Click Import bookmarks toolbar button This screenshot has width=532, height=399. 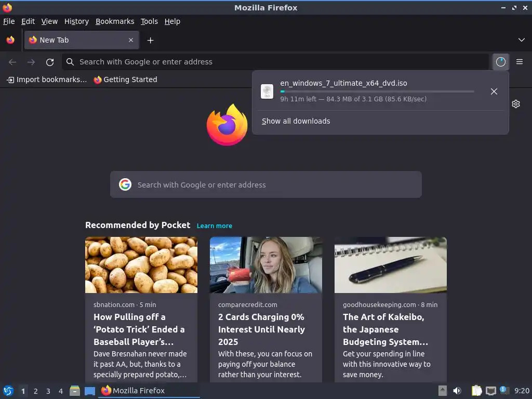tap(47, 79)
